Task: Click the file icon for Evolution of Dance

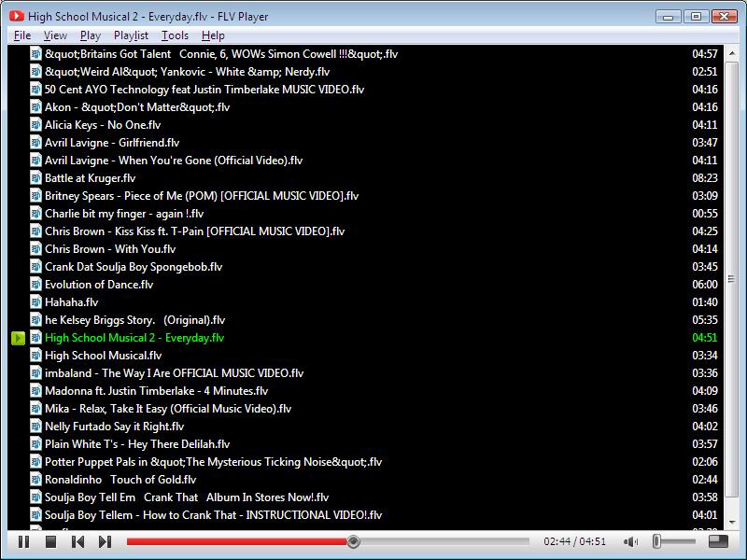Action: pos(35,285)
